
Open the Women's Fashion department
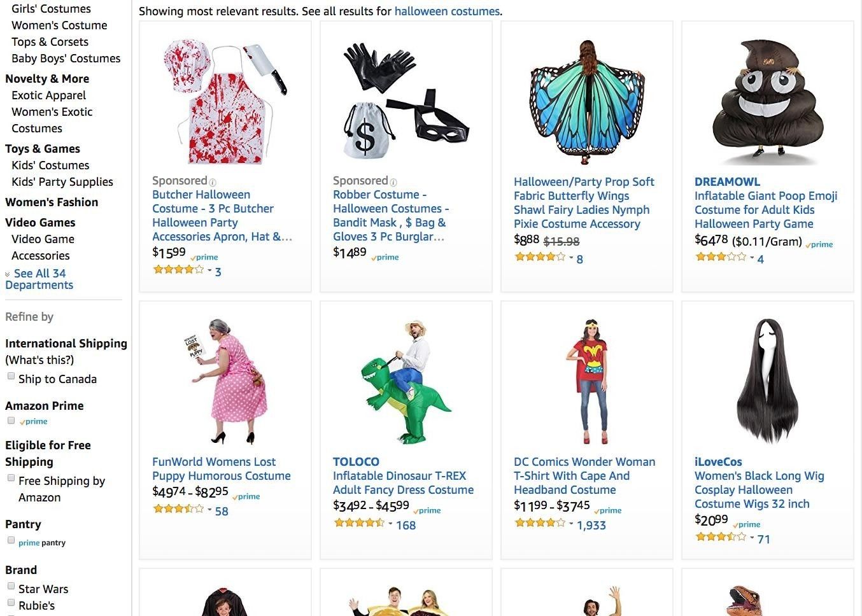pos(52,202)
